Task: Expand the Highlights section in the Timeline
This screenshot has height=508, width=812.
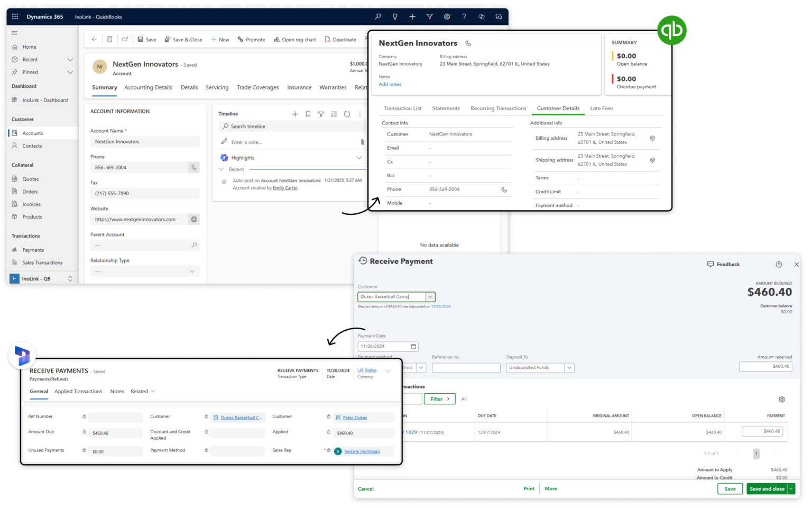Action: pyautogui.click(x=359, y=158)
